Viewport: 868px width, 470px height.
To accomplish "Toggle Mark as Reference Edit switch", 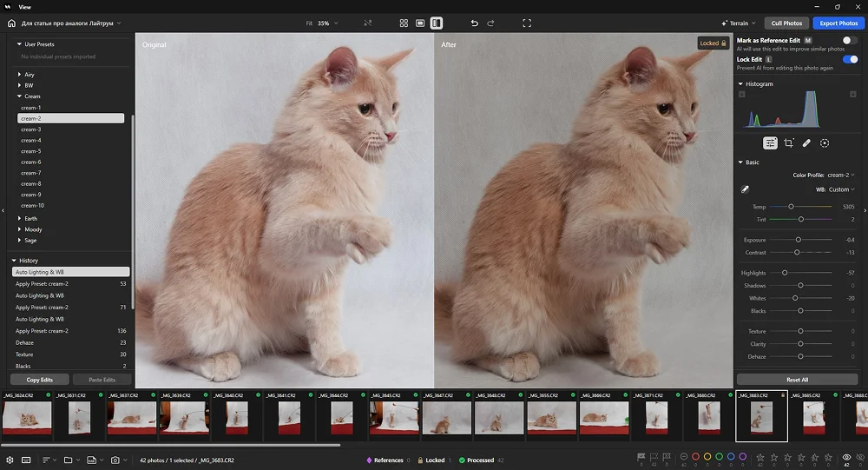I will pyautogui.click(x=849, y=40).
